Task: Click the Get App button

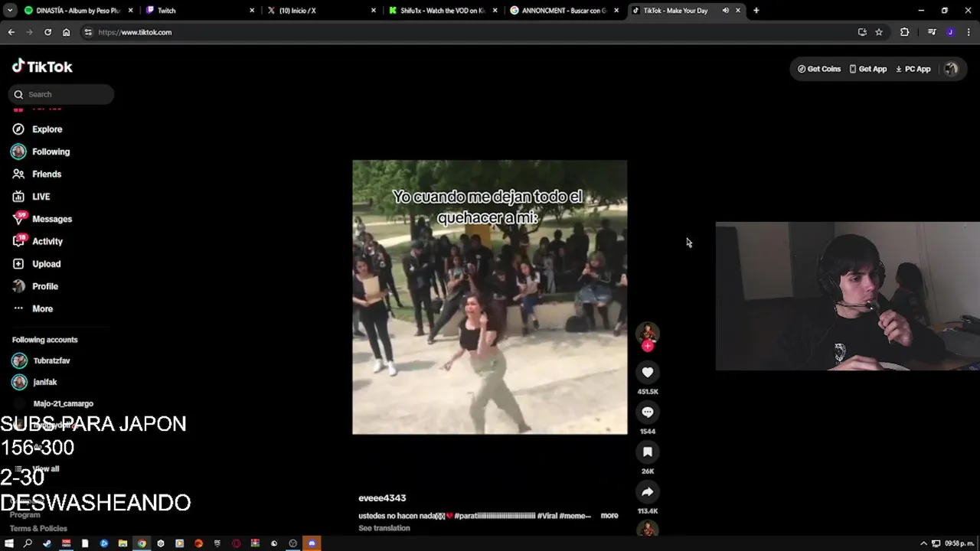Action: (x=867, y=69)
